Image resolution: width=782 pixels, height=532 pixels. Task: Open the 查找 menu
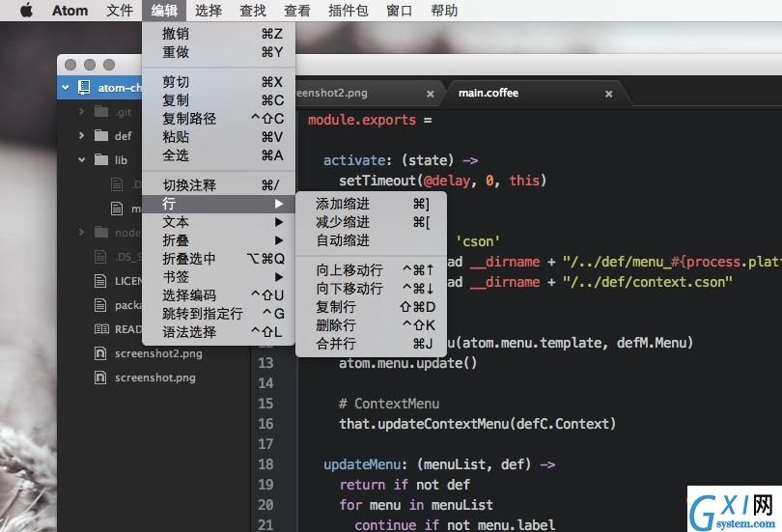[252, 11]
